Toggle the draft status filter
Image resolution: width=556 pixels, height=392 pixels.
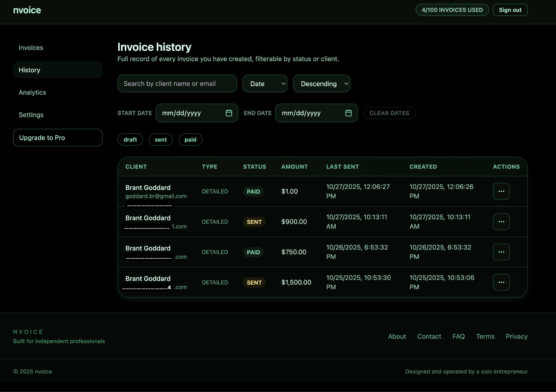[130, 140]
